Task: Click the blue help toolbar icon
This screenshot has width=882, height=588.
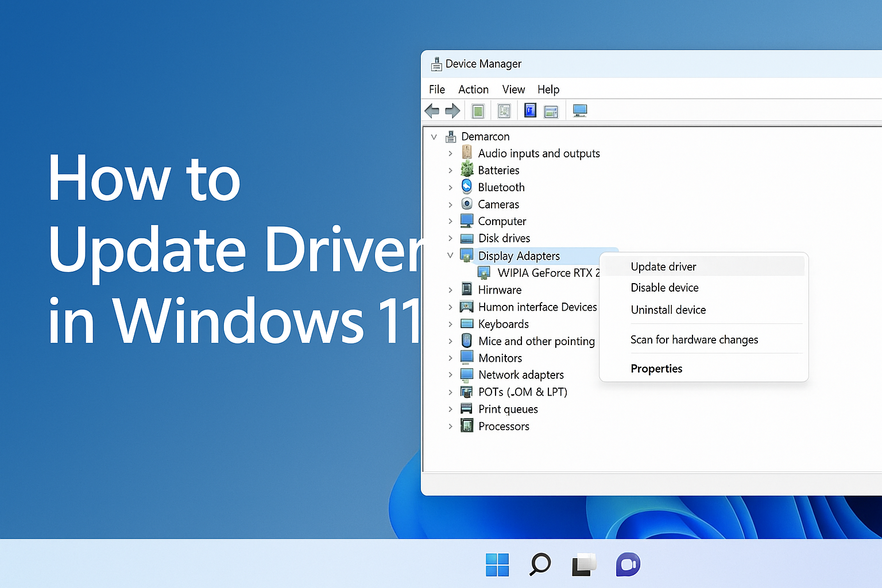Action: click(530, 110)
